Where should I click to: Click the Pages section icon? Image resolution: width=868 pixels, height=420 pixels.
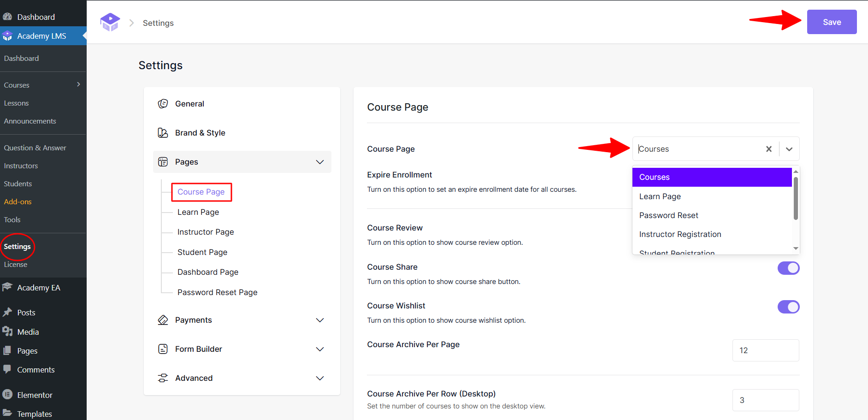[163, 162]
